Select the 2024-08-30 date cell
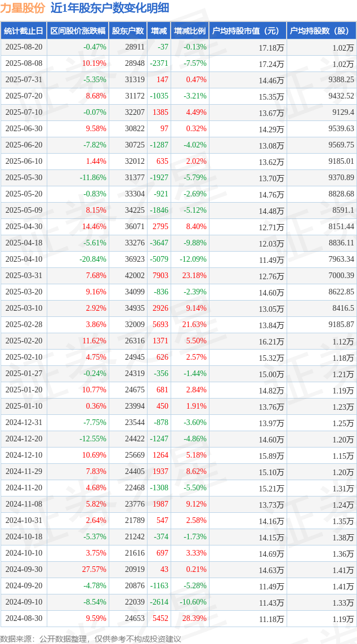Viewport: 357px width, 644px height. (x=24, y=618)
